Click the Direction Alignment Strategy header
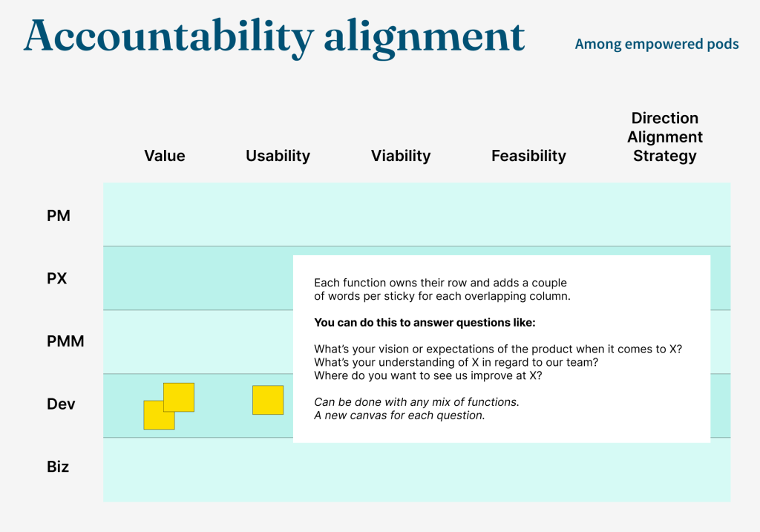Viewport: 760px width, 532px height. 665,137
